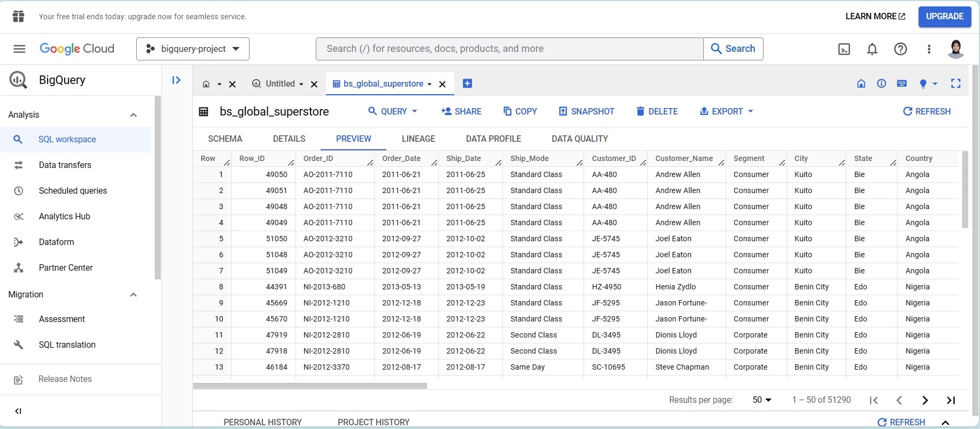Click COPY button
980x429 pixels.
pyautogui.click(x=520, y=111)
